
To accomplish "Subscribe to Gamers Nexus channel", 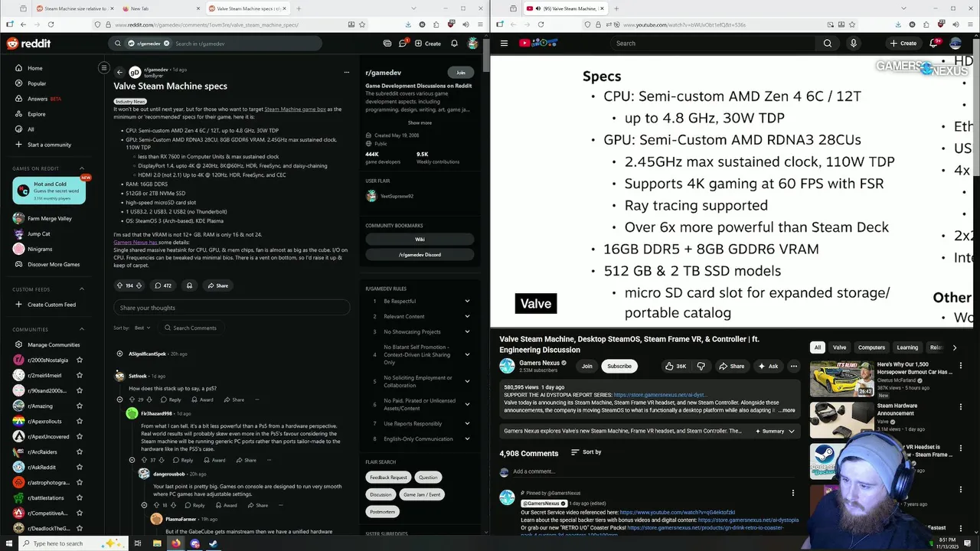I will pyautogui.click(x=619, y=366).
